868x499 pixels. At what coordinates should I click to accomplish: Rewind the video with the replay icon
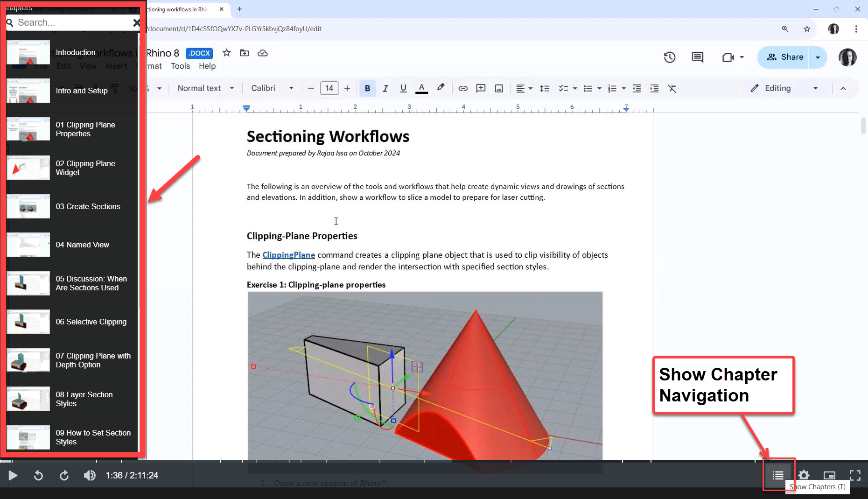38,475
